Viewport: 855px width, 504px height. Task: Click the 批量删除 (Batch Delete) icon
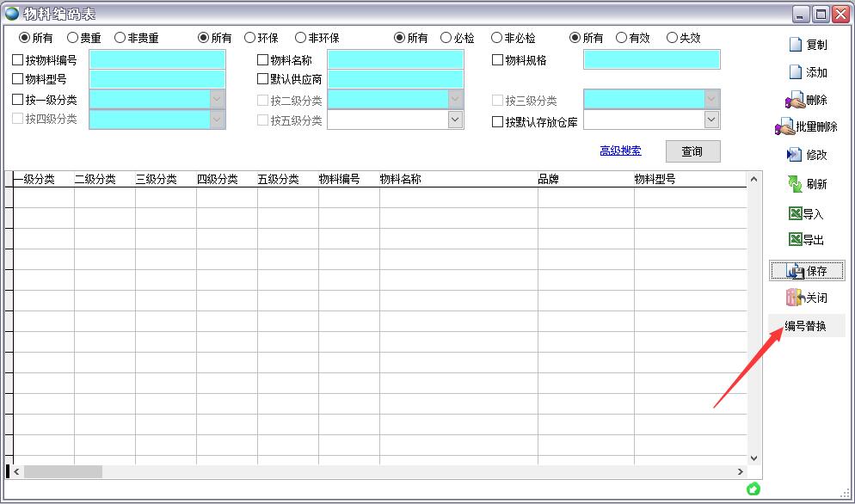(x=784, y=127)
